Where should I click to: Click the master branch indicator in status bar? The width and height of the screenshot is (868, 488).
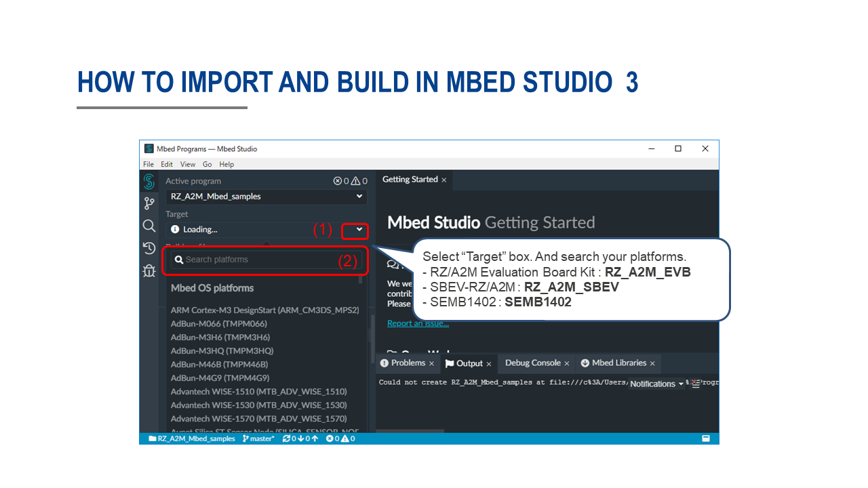click(258, 439)
